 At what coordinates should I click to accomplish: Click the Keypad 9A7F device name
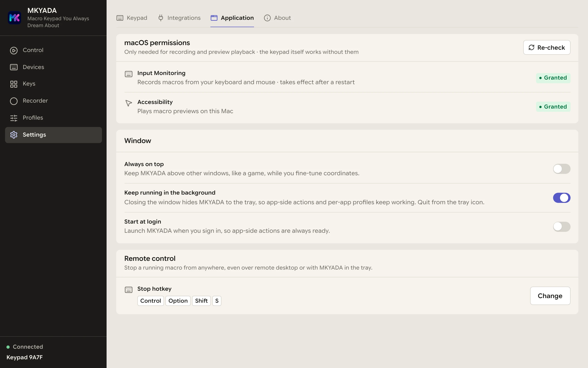(x=25, y=357)
